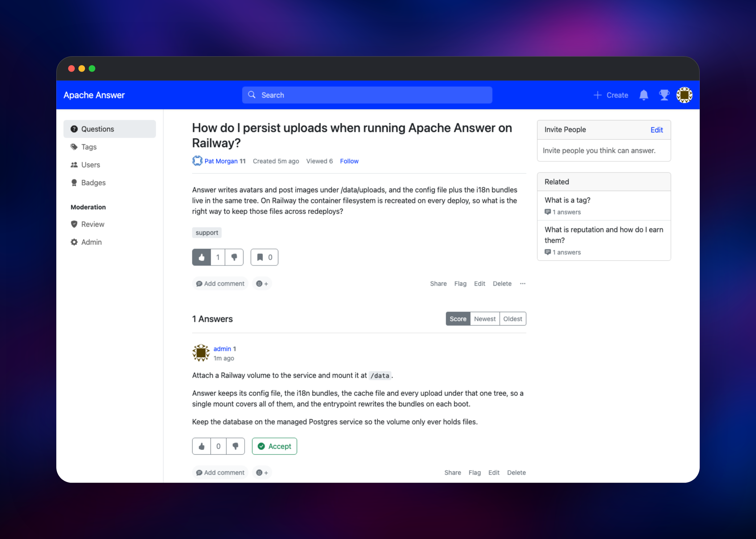756x539 pixels.
Task: Focus the Search field
Action: [367, 95]
